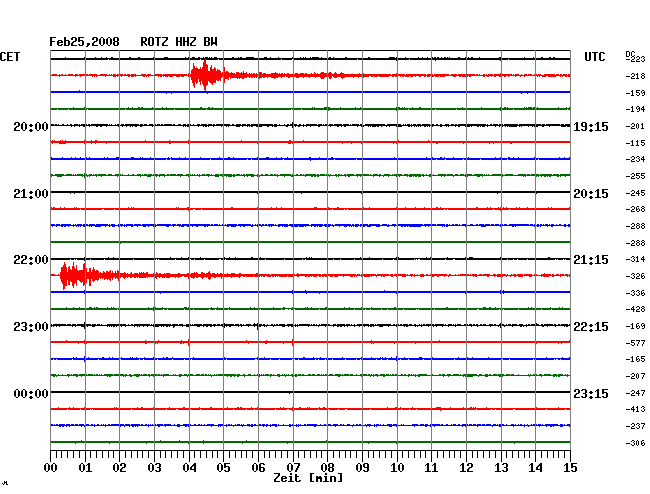This screenshot has height=494, width=650.
Task: Click the DC value -247
Action: coord(635,393)
